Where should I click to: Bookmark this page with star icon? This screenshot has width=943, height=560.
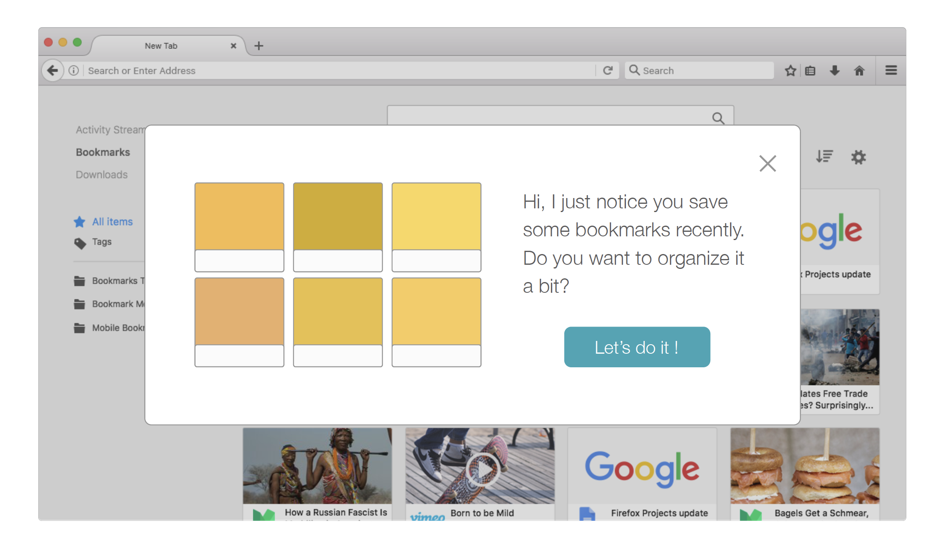pos(790,70)
